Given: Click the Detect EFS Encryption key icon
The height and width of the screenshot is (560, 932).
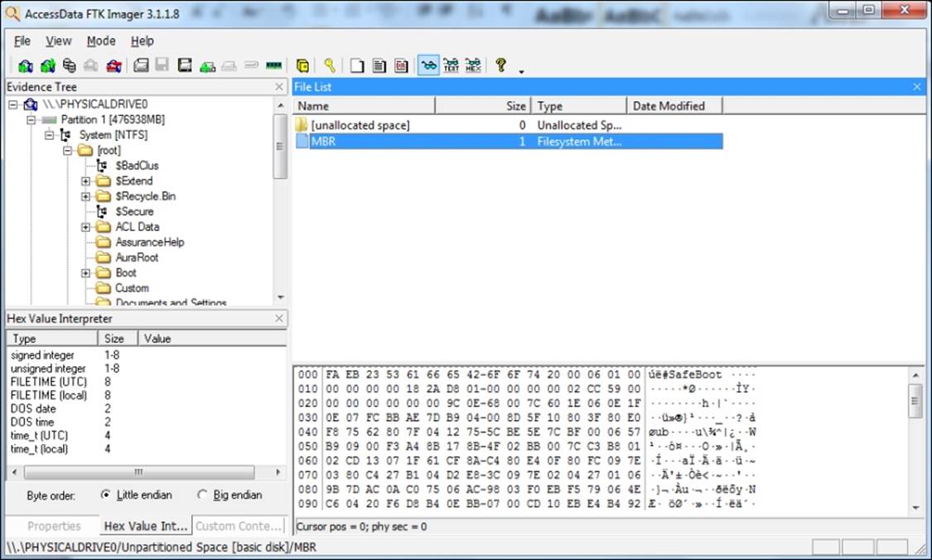Looking at the screenshot, I should [x=329, y=65].
